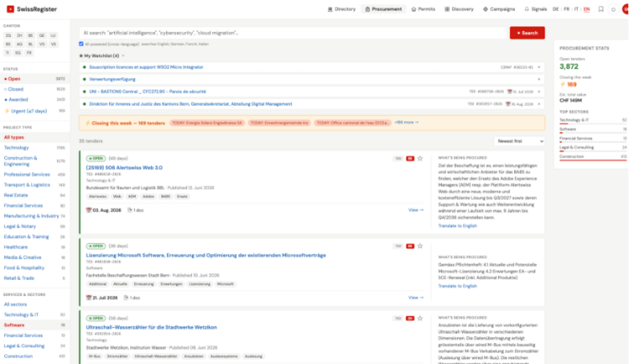The image size is (629, 364).
Task: Open Ultraschall-Wasserzähler für die Stadtwerke Wetzikon title
Action: [x=151, y=327]
